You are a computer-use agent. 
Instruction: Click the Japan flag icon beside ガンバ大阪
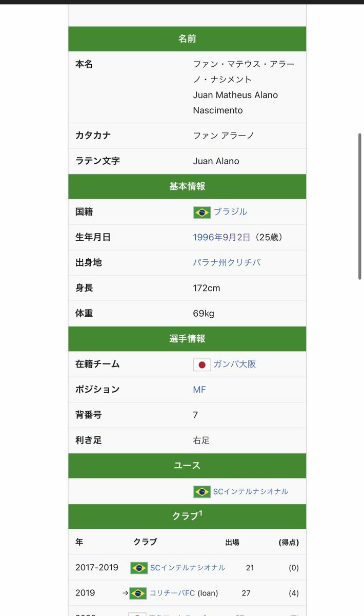point(202,365)
